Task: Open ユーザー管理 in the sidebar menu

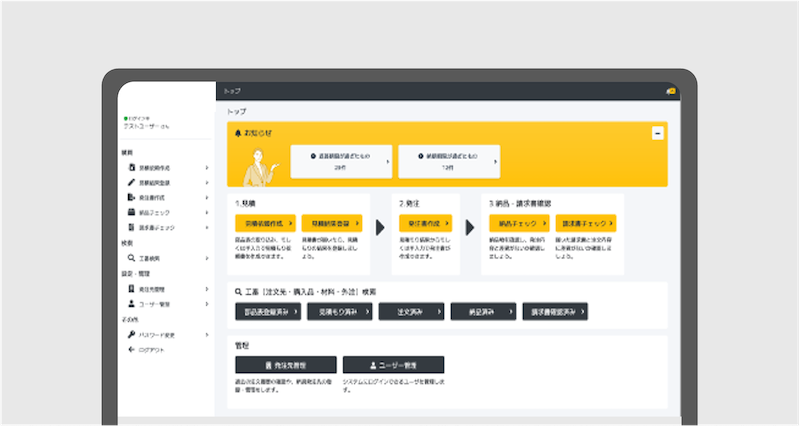Action: click(x=156, y=303)
